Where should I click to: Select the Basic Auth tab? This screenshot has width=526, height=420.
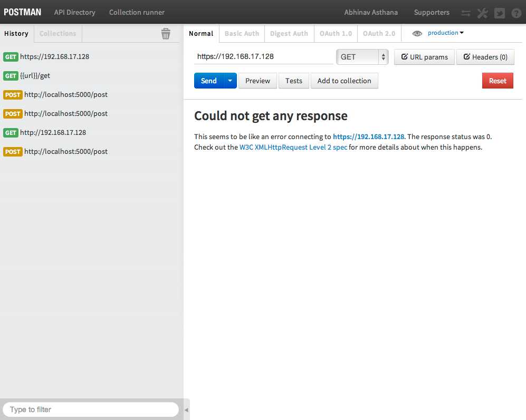tap(242, 34)
